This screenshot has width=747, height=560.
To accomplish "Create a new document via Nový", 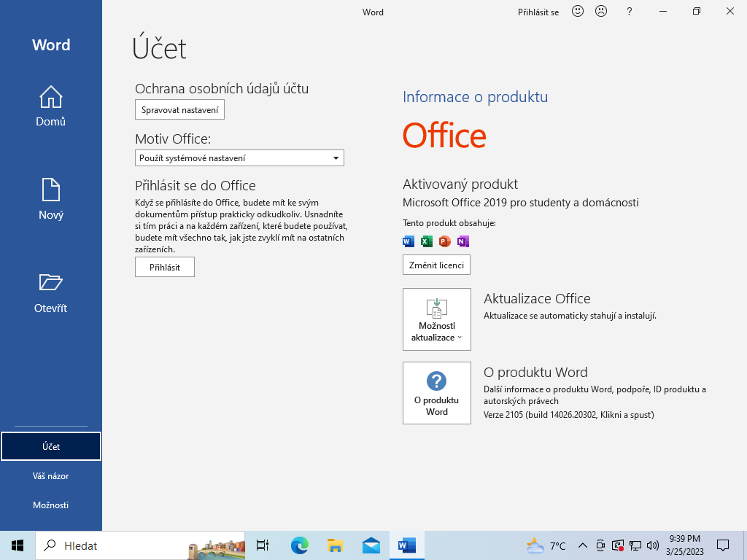I will (50, 199).
